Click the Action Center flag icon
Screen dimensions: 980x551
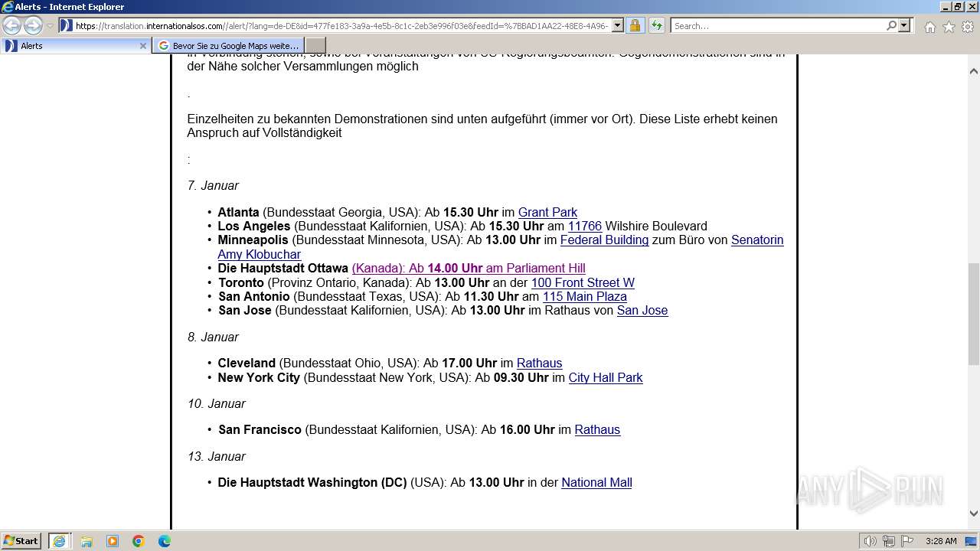click(x=907, y=541)
